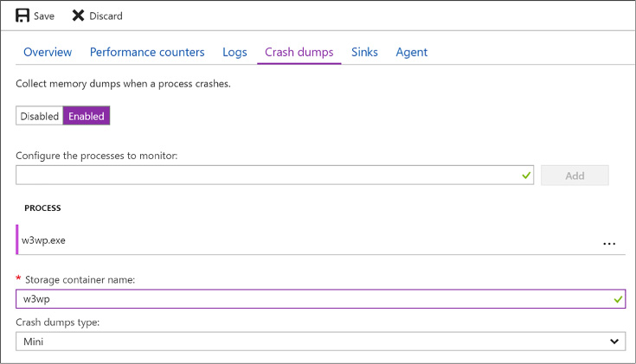Select the Enabled toggle option
Viewport: 636px width, 364px height.
click(87, 116)
